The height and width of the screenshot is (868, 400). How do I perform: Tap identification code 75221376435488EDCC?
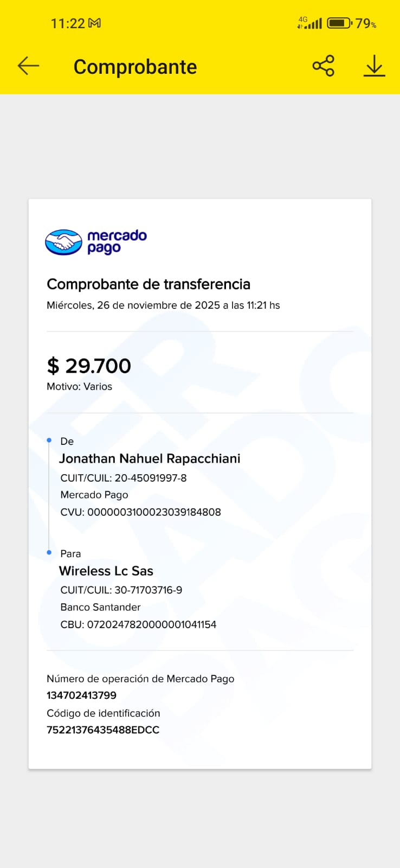tap(103, 730)
